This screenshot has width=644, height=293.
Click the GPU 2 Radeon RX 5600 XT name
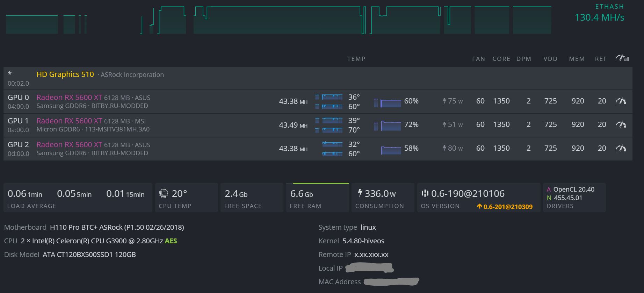click(69, 144)
